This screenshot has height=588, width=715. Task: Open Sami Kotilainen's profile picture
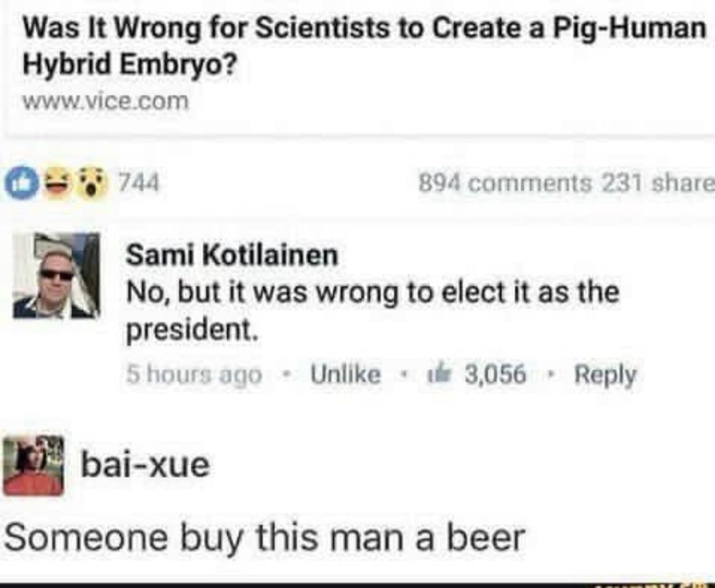click(x=56, y=275)
